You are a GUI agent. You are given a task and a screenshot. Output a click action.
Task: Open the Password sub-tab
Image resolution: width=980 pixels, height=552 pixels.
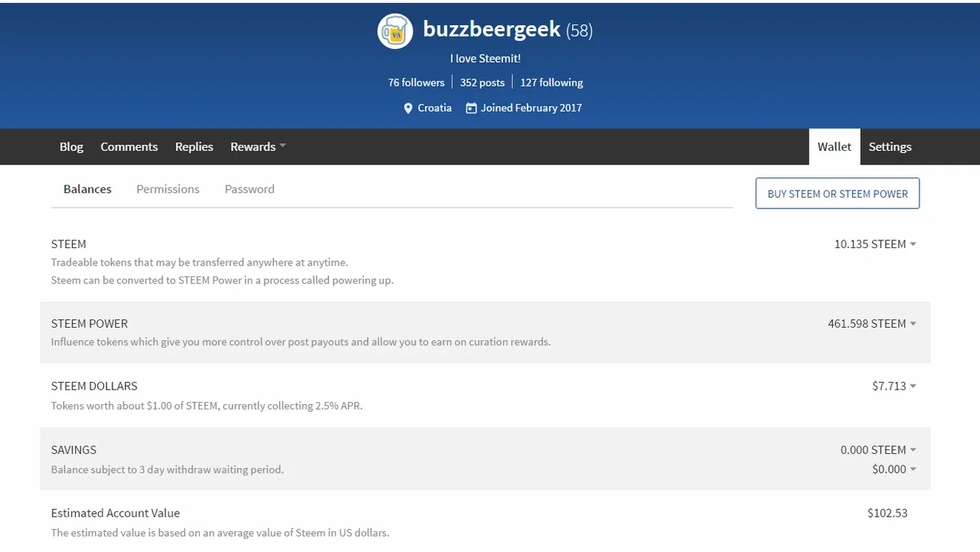249,189
